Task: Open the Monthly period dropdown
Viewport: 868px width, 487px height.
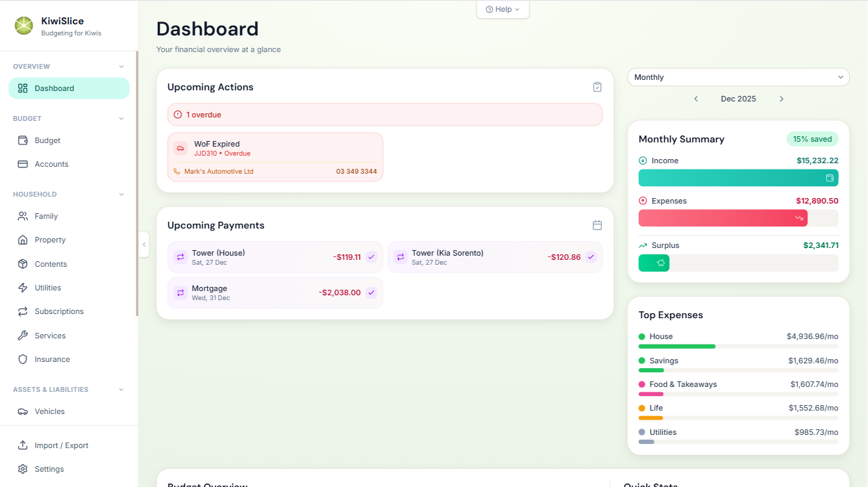Action: point(738,77)
